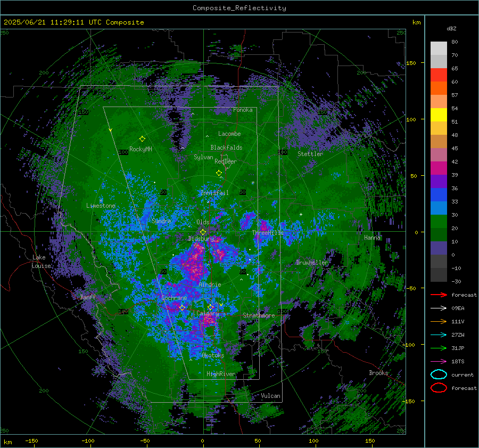Click the red forecast ellipse legend icon
This screenshot has width=479, height=448.
[439, 388]
